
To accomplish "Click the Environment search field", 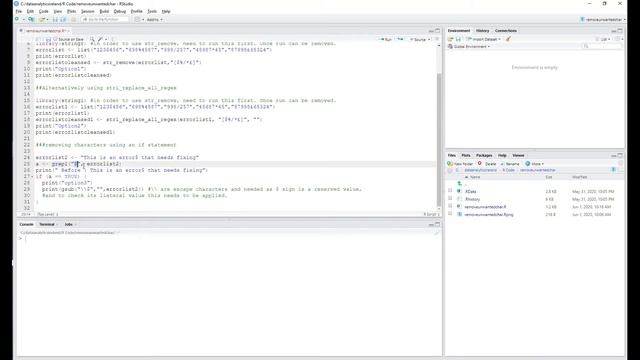I will [602, 47].
